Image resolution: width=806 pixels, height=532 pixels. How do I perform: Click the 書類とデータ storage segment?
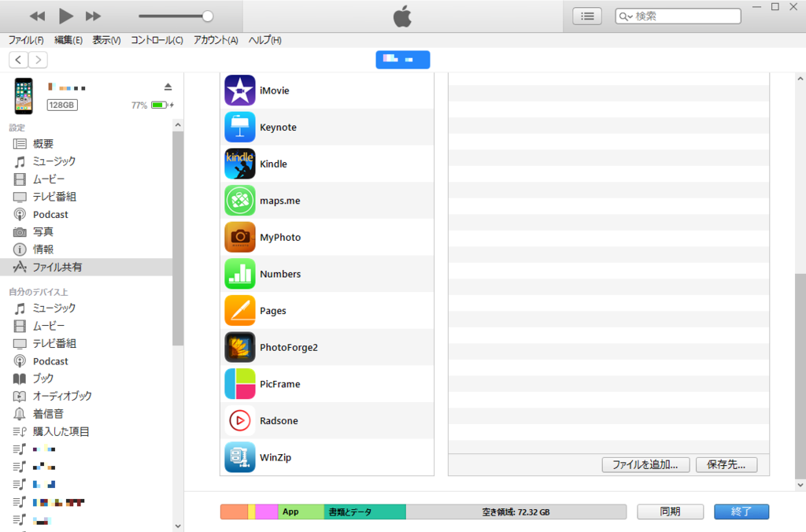point(365,512)
